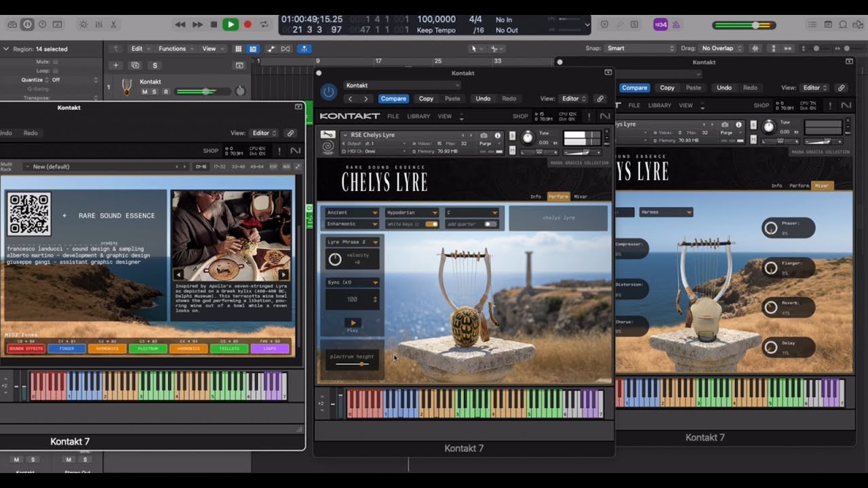Mute the Kontakt track with M button
This screenshot has width=868, height=488.
click(144, 91)
